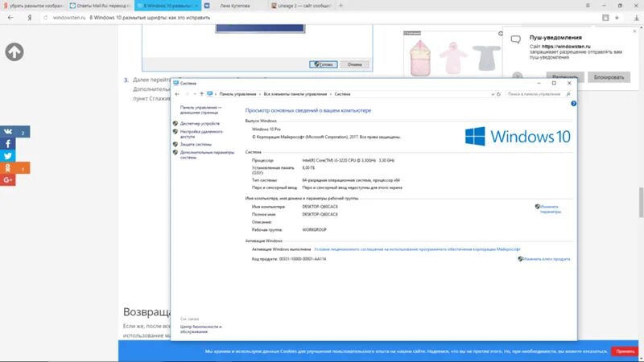Screen dimensions: 644x362
Task: Click the WORKGROUP value text
Action: (314, 230)
